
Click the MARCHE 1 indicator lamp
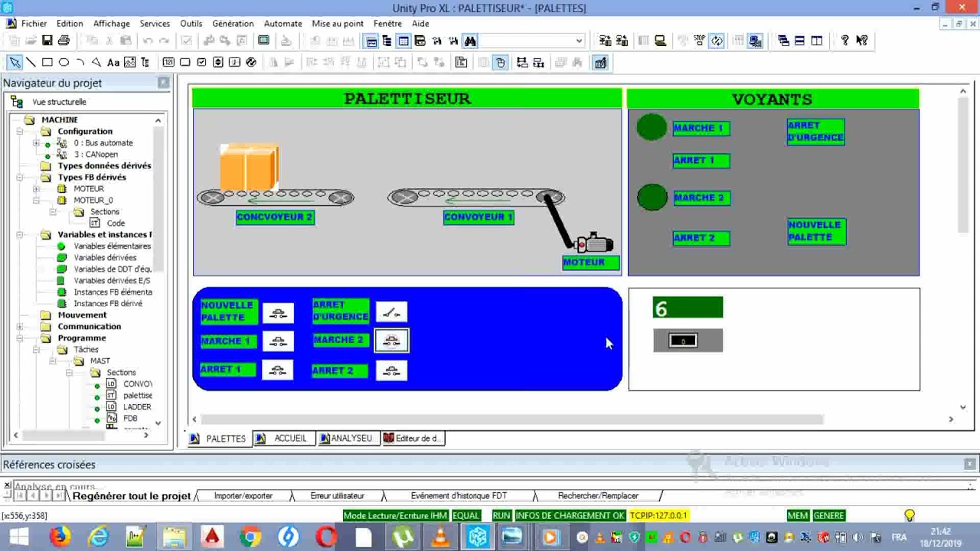(652, 128)
